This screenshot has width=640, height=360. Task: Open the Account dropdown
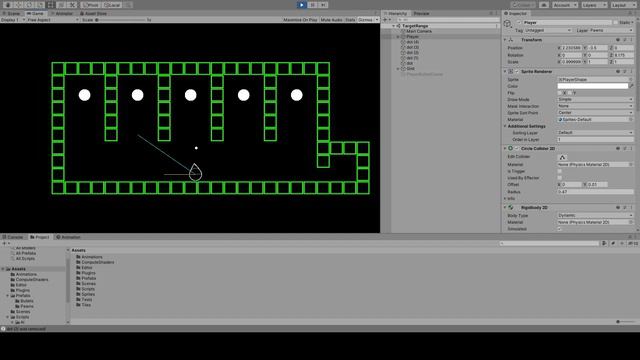(x=565, y=5)
